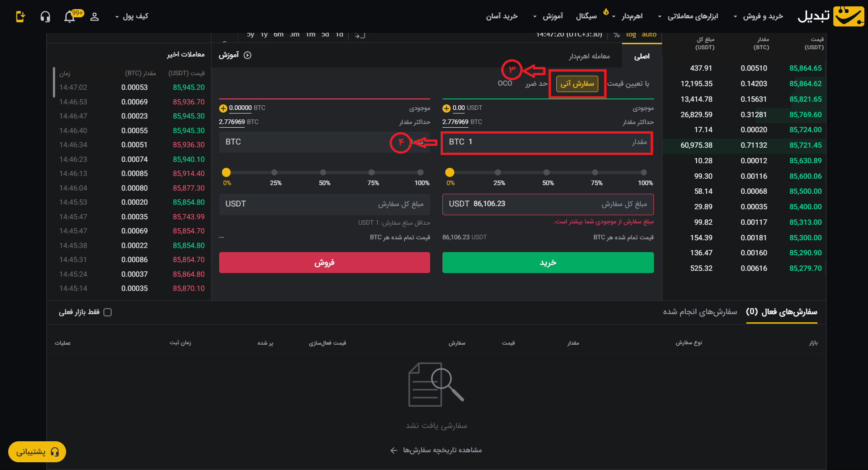Click the plus icon next to BTC balance
Screen dimensions: 868x470
click(x=223, y=108)
